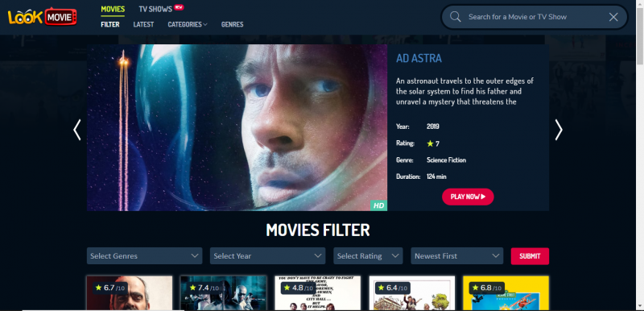This screenshot has width=644, height=311.
Task: Go to previous slide with left arrow
Action: click(76, 130)
